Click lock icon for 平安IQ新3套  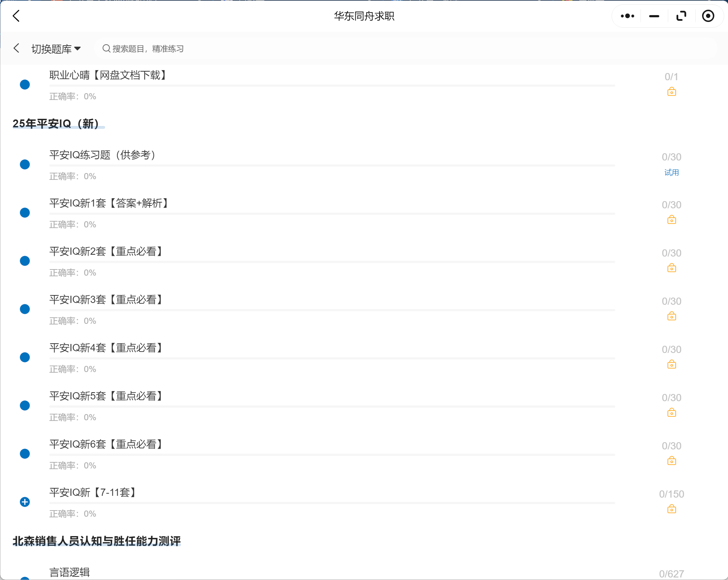point(671,316)
